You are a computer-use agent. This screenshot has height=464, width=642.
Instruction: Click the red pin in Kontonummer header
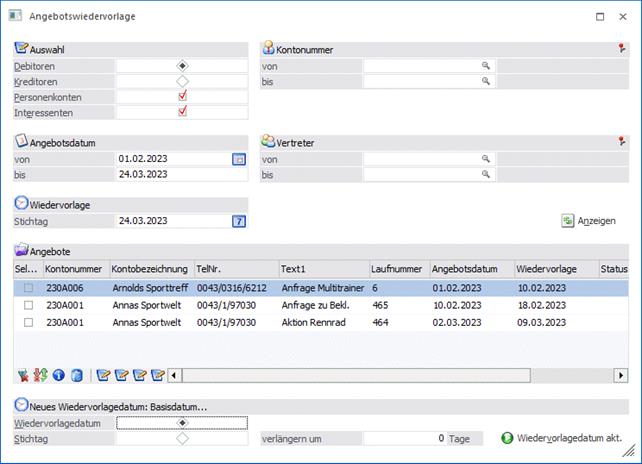[x=621, y=48]
